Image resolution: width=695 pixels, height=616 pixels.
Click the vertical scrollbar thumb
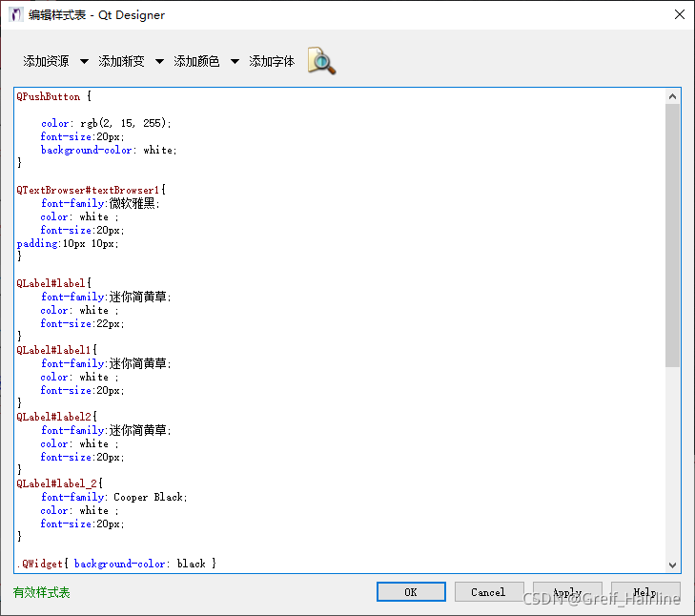[672, 236]
